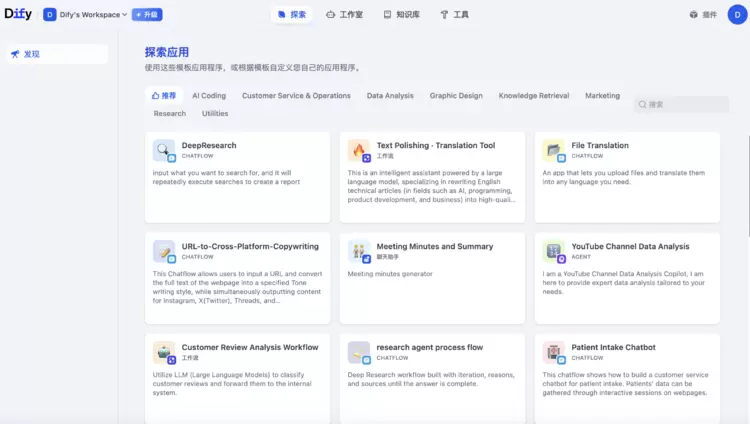Go to the 知识库 tab

(400, 15)
